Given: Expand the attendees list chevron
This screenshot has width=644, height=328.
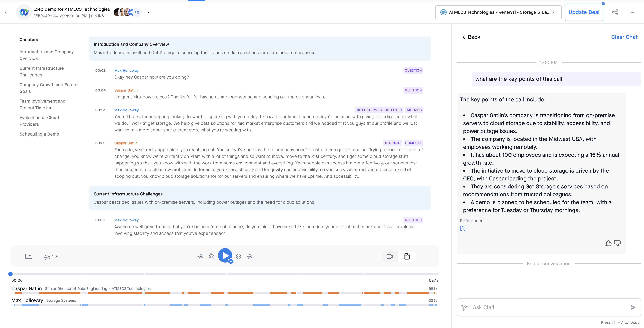Looking at the screenshot, I should pyautogui.click(x=149, y=12).
